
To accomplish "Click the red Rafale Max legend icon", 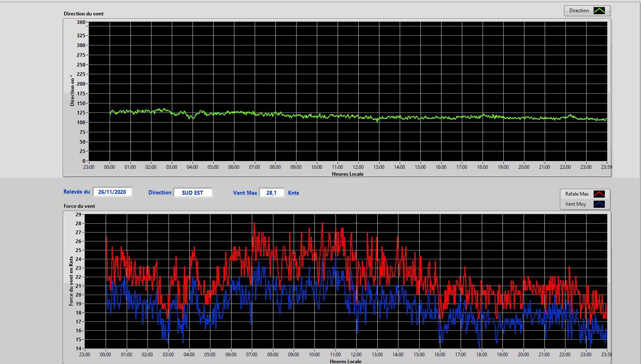I will (x=599, y=194).
